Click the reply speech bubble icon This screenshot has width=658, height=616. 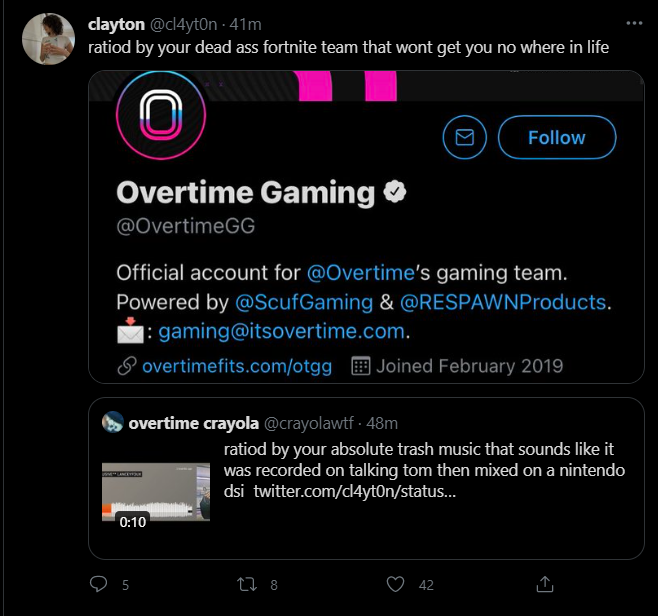pos(98,583)
